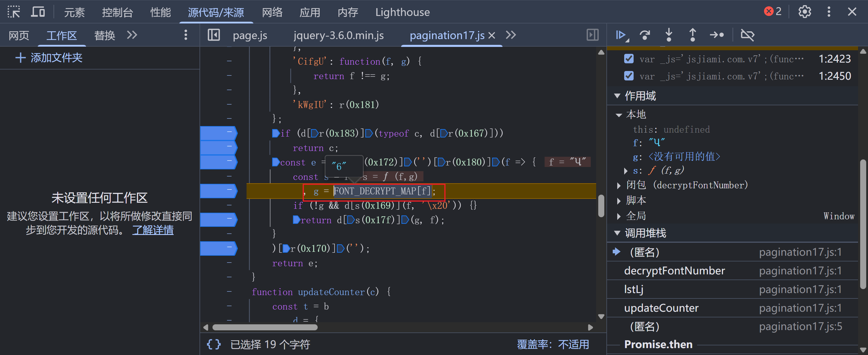Click 添加文件夹 to add a folder

coord(49,58)
